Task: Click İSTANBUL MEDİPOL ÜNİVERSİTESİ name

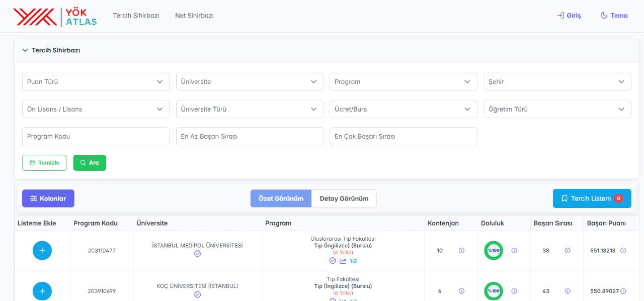Action: pyautogui.click(x=197, y=245)
